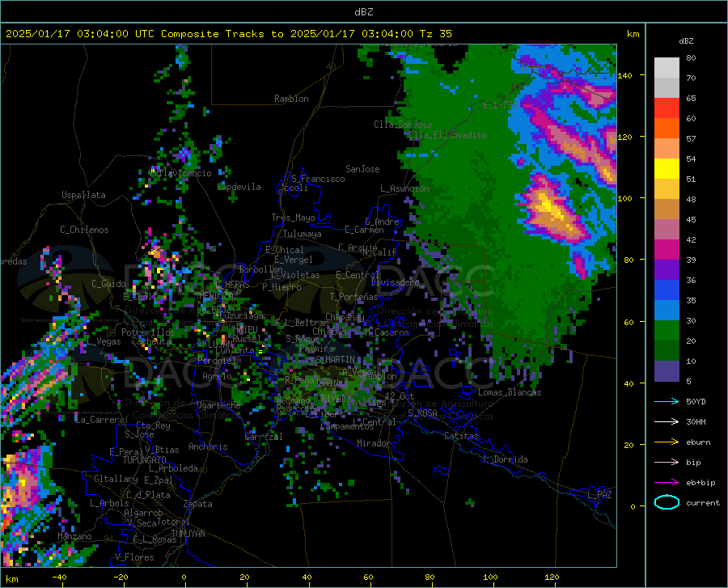This screenshot has width=728, height=588.
Task: Pick the magenta 42 dBZ legend swatch
Action: click(667, 250)
